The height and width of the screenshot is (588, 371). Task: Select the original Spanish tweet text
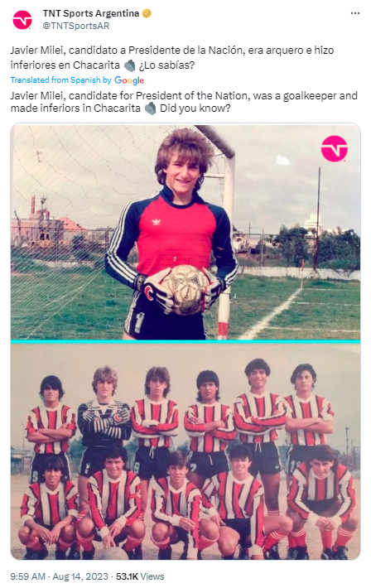point(172,57)
